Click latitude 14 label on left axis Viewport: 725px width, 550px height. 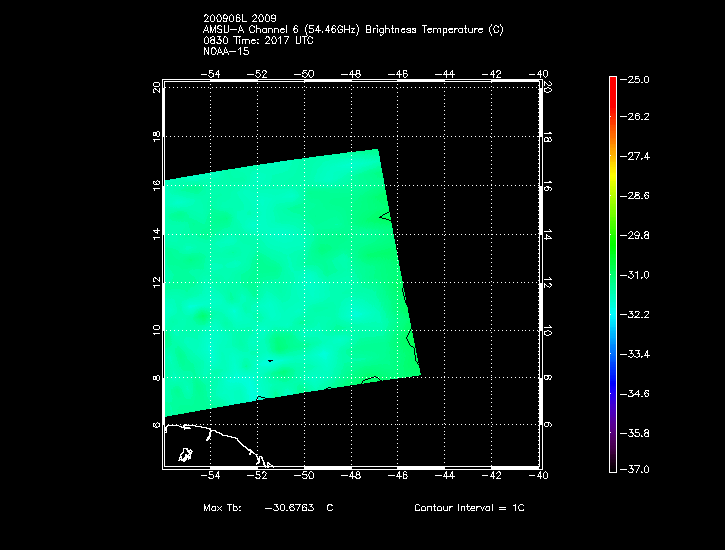point(156,233)
